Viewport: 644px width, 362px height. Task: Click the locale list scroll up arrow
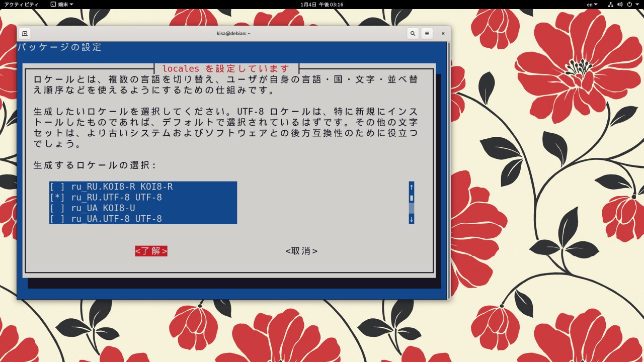point(412,187)
